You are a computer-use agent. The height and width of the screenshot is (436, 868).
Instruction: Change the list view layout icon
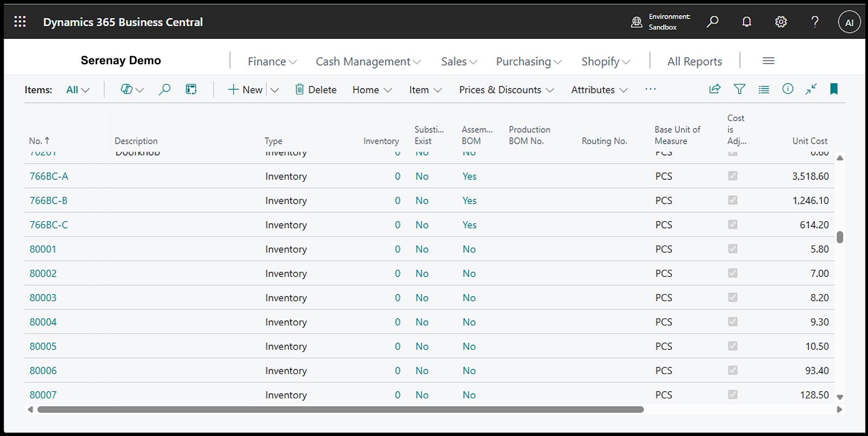click(764, 89)
